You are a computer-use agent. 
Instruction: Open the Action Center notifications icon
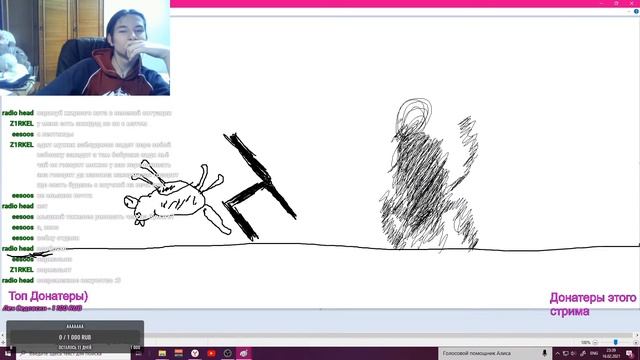[629, 354]
